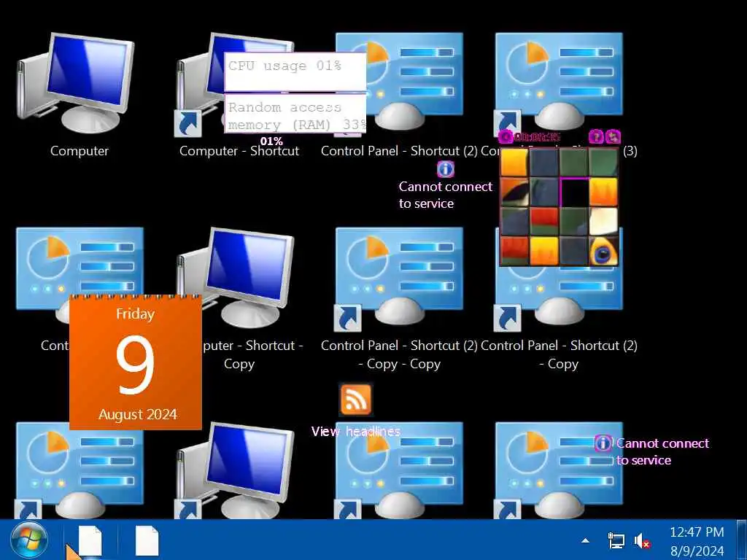Click the empty puzzle slot outlined in magenta
This screenshot has width=747, height=560.
point(574,192)
